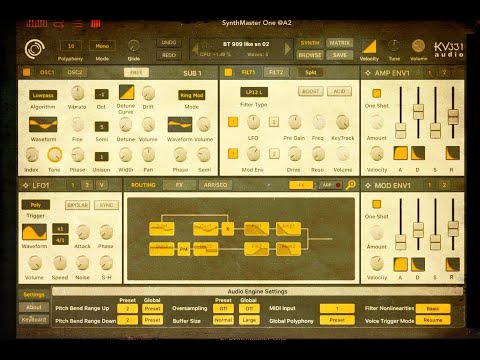Switch to the OSC2 tab
The image size is (480, 360).
[75, 72]
